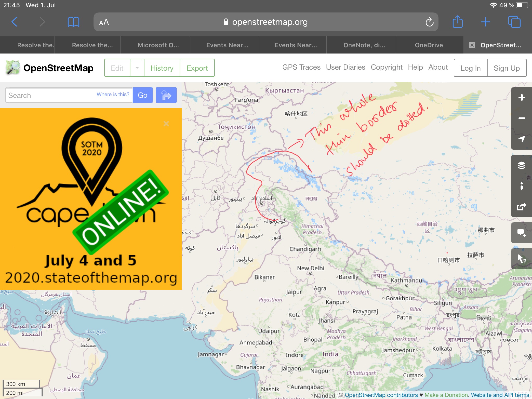The width and height of the screenshot is (532, 399).
Task: Go back using Safari back arrow
Action: tap(15, 22)
